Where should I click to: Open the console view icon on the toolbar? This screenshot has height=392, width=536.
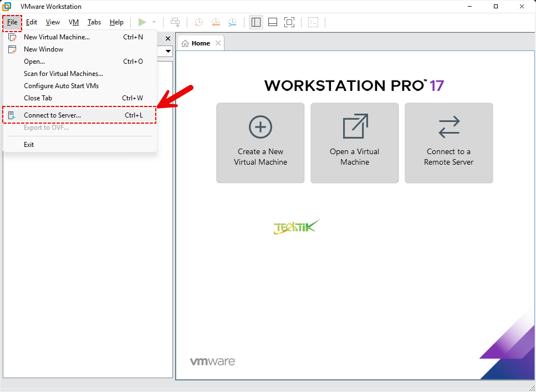click(x=313, y=22)
